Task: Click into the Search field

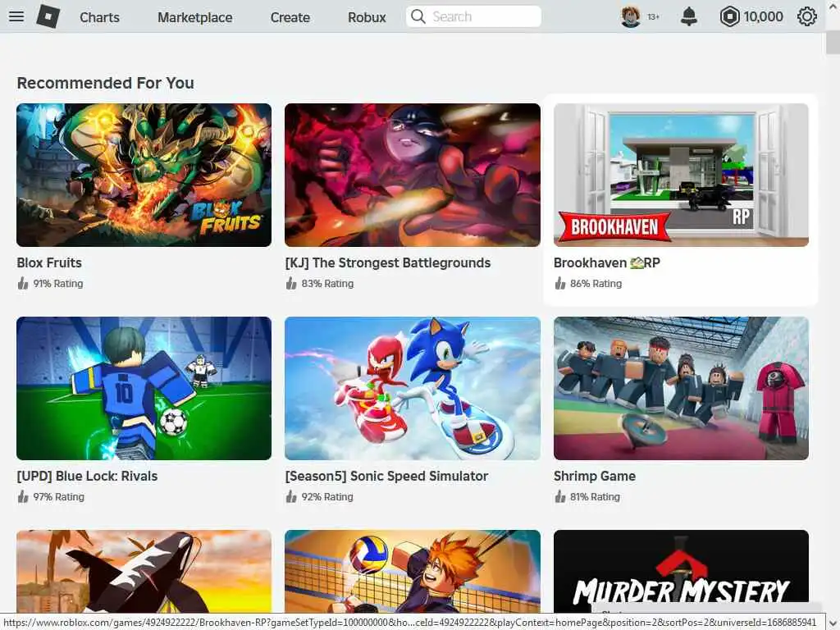Action: point(473,16)
